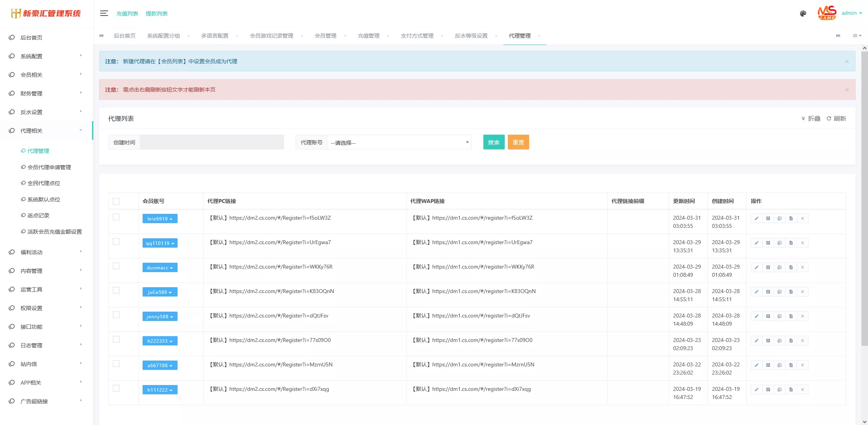Click the document file icon for julia588

791,292
